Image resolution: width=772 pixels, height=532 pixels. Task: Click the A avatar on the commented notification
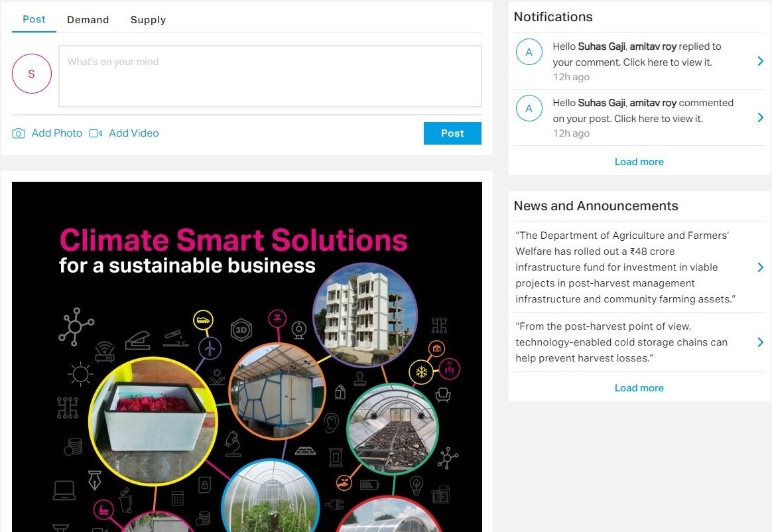[529, 108]
